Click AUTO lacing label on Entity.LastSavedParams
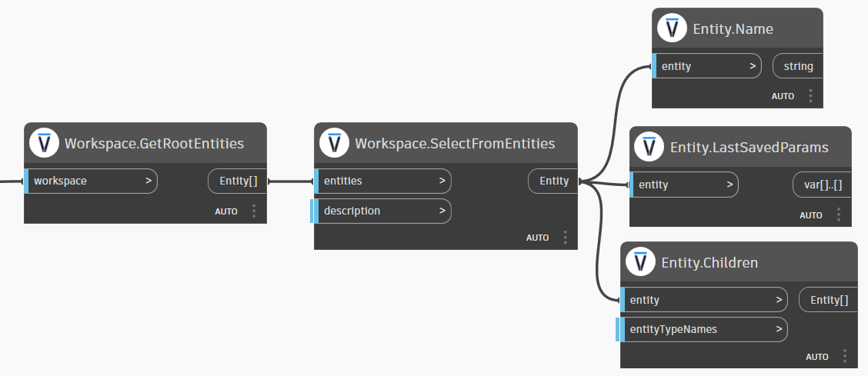The image size is (868, 376). coord(811,215)
